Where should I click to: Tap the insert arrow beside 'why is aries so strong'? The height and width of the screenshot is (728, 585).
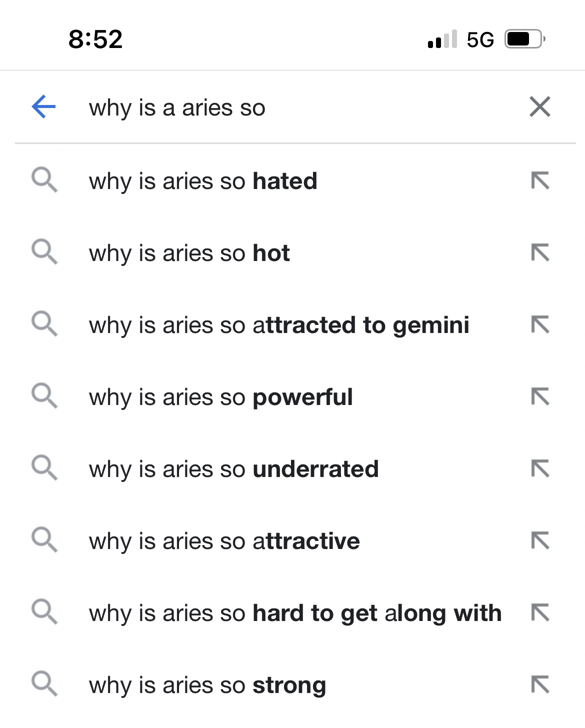pyautogui.click(x=540, y=685)
